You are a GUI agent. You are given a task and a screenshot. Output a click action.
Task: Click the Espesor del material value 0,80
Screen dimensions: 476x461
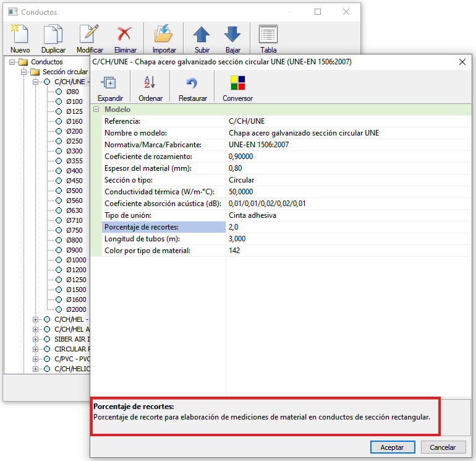(349, 168)
